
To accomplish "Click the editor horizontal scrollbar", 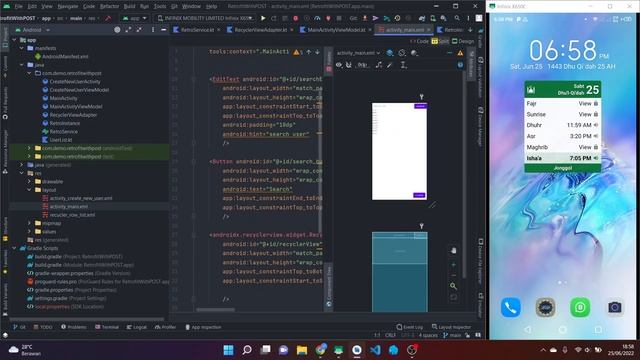I will [215, 310].
